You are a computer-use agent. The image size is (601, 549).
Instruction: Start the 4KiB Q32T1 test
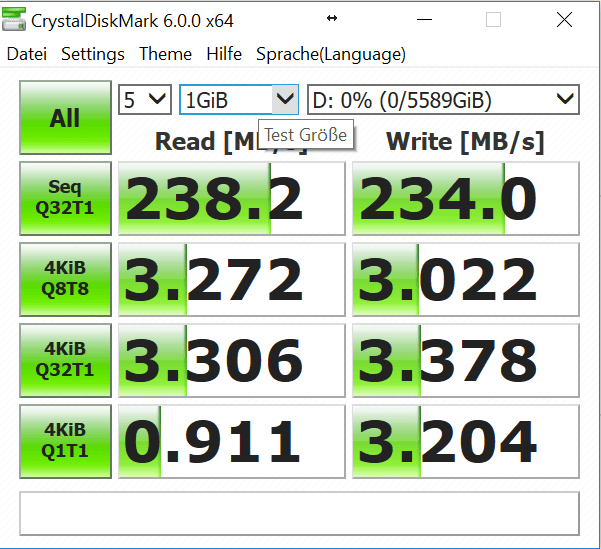(66, 360)
